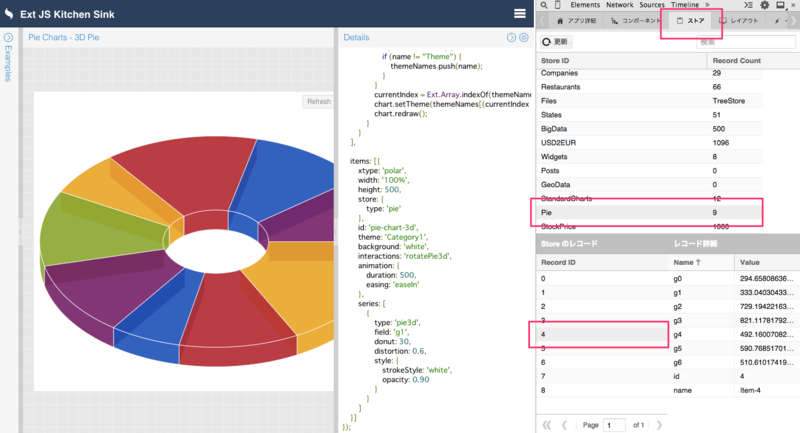Collapse the Details panel arrow icon
This screenshot has height=433, width=800.
(x=511, y=37)
